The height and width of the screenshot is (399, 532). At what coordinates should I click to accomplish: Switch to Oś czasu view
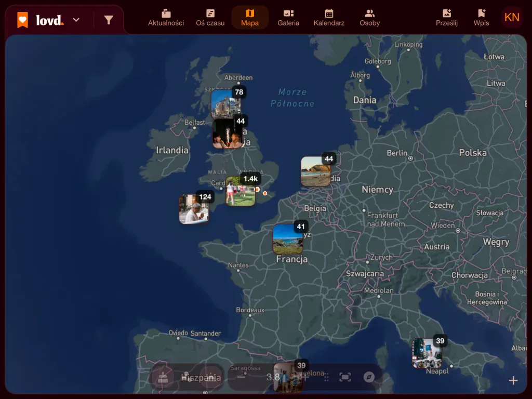[x=210, y=18]
